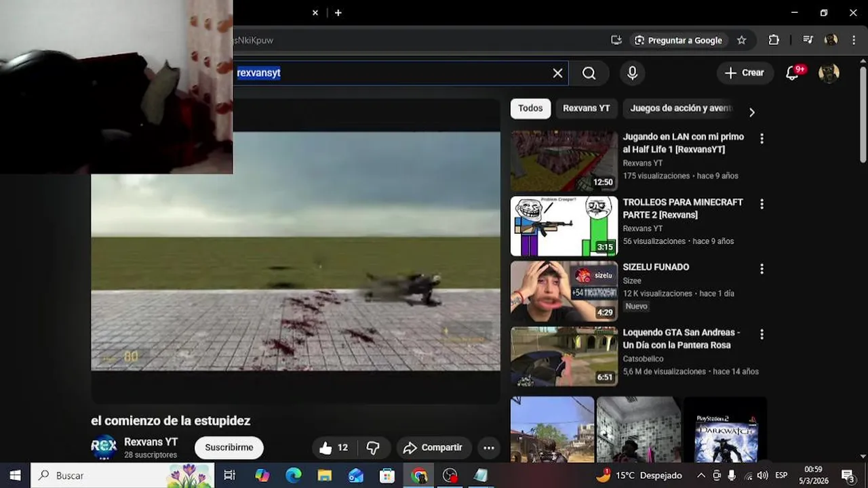Open the Darkwatch PlayStation 2 short thumbnail

pyautogui.click(x=725, y=428)
